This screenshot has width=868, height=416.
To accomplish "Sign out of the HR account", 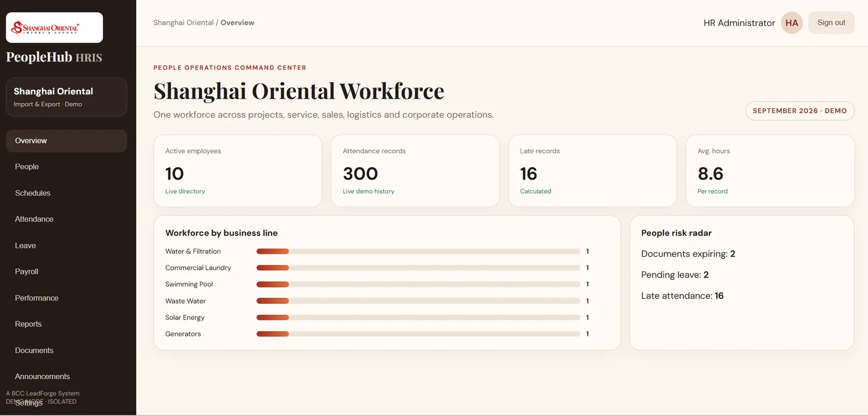I will coord(831,23).
